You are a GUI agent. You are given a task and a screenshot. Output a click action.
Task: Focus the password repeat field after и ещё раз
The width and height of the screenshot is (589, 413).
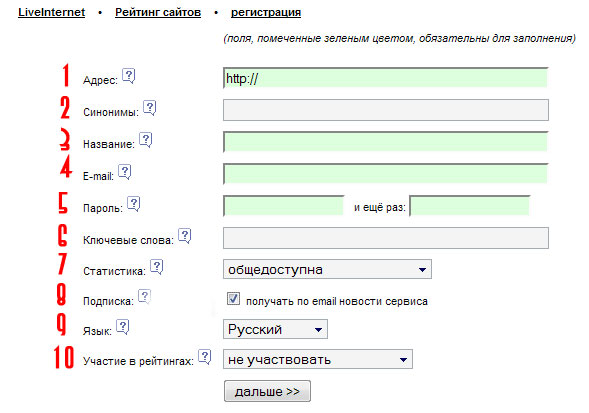470,206
